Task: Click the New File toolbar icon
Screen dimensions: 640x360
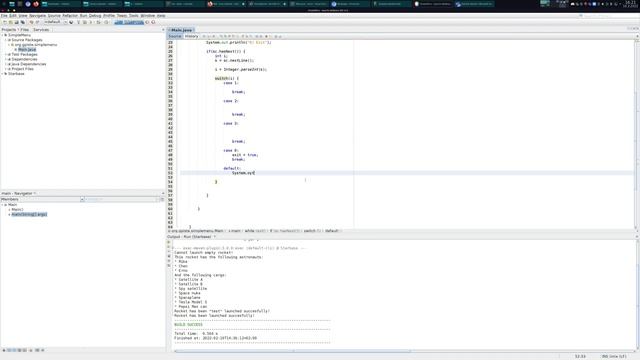Action: (x=5, y=22)
